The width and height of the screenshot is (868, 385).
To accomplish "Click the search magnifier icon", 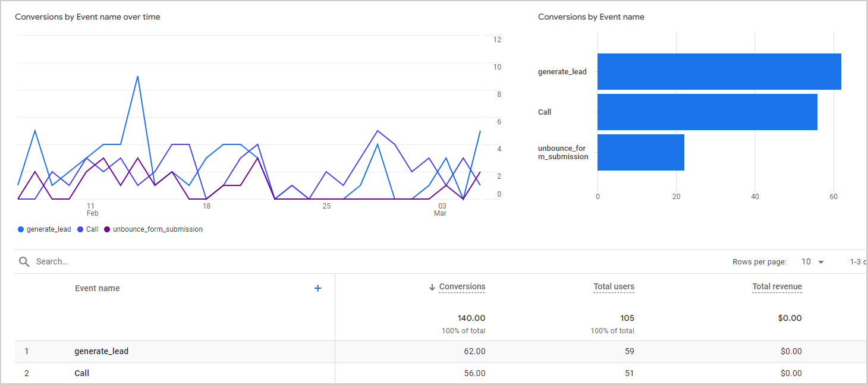I will click(x=24, y=261).
